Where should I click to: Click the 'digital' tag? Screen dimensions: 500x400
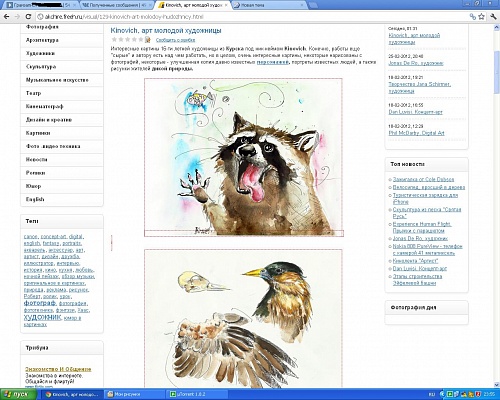click(76, 237)
